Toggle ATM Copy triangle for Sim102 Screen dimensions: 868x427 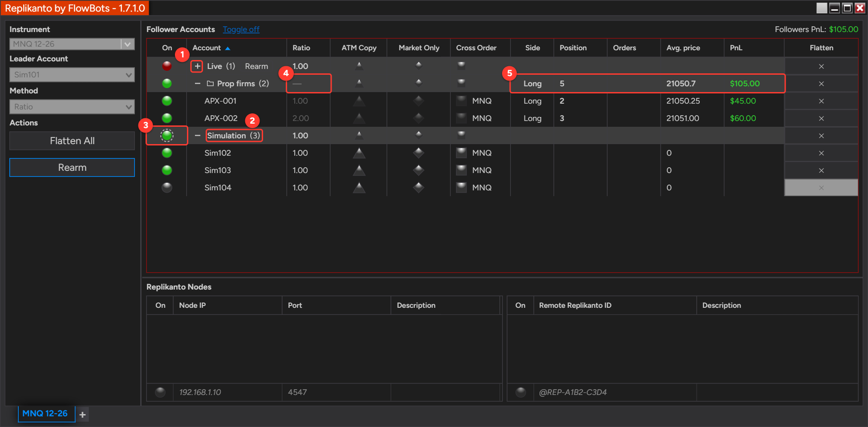click(x=359, y=153)
